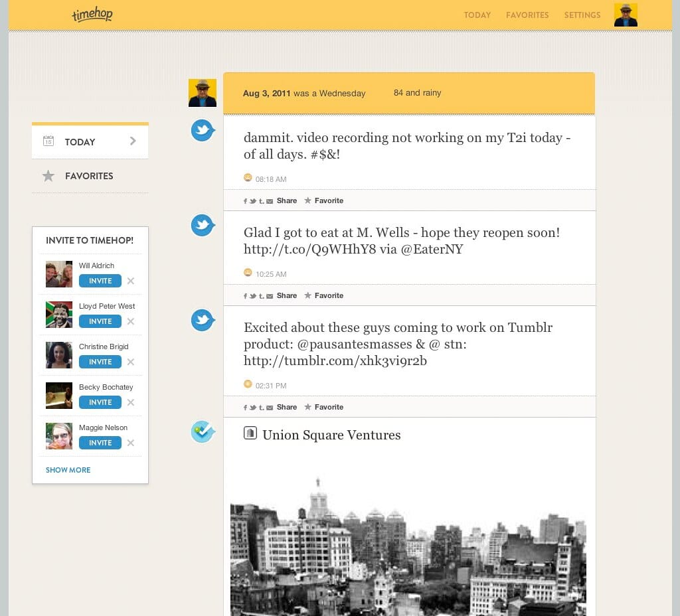Open Favorites in the top navigation

527,15
